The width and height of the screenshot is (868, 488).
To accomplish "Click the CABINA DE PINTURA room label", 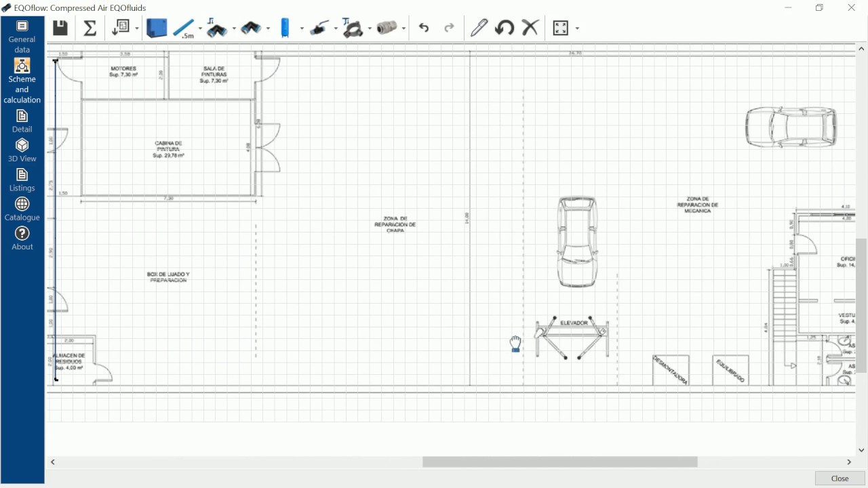I will 168,149.
